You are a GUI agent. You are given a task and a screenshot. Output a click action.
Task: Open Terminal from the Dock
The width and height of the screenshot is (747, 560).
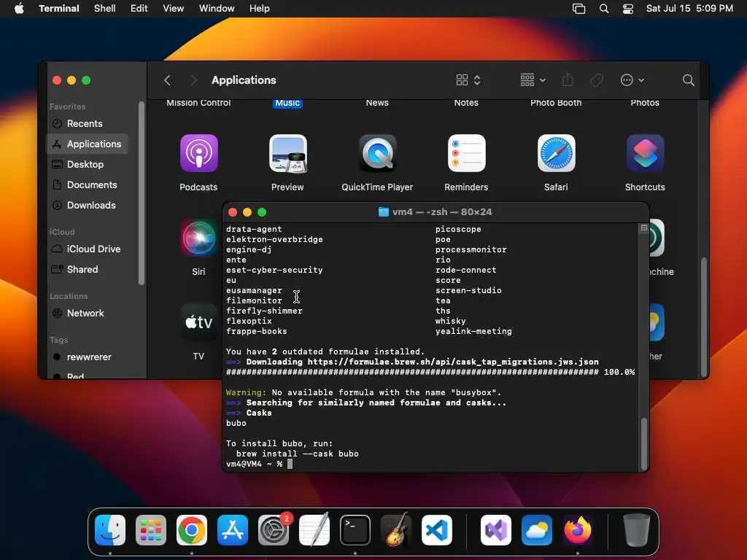point(355,530)
